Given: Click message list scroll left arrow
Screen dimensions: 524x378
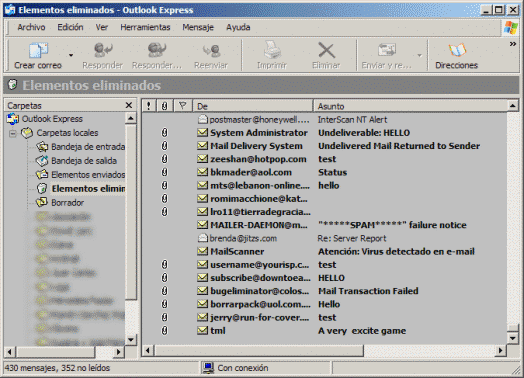Looking at the screenshot, I should 148,351.
